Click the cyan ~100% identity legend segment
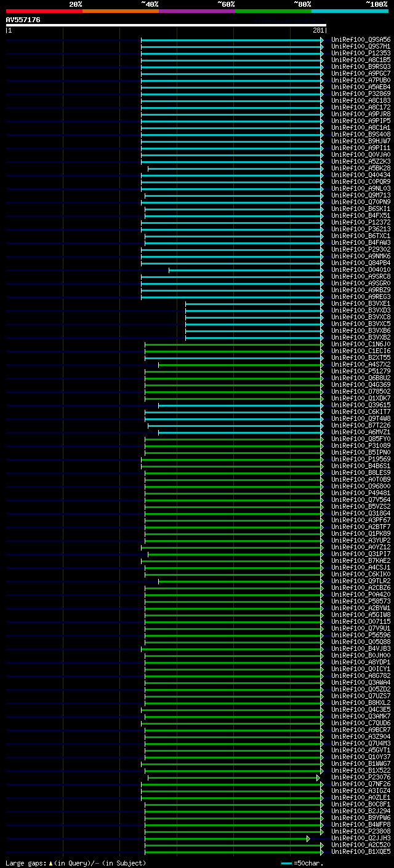This screenshot has height=868, width=394. coord(349,11)
